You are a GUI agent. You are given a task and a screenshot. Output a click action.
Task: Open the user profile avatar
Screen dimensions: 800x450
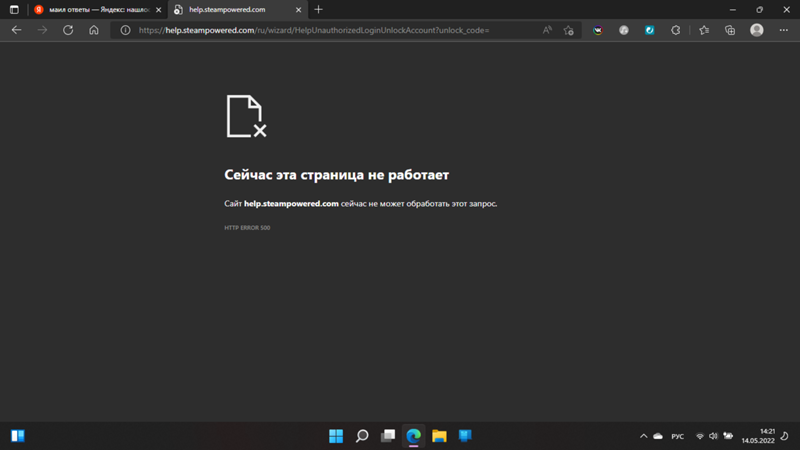tap(757, 30)
